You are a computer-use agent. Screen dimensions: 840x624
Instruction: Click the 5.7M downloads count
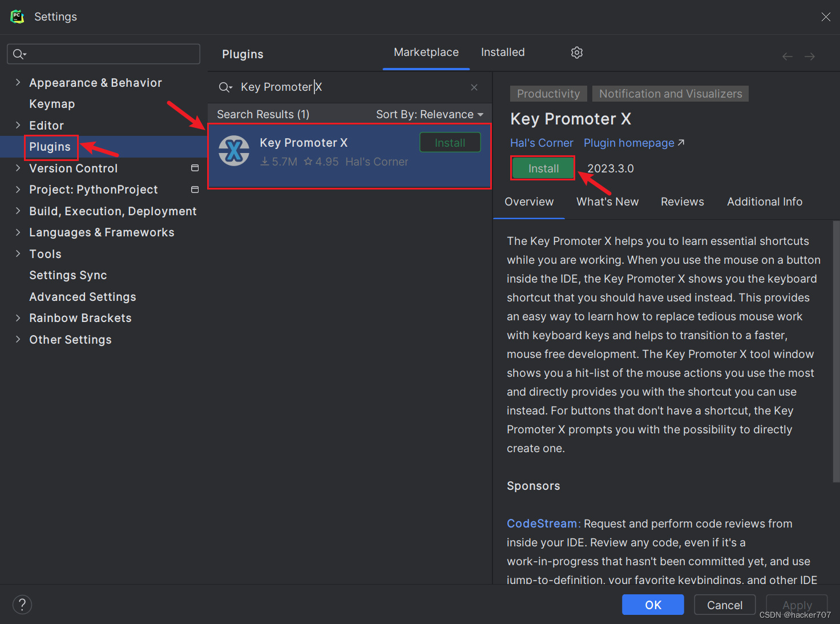(x=279, y=162)
